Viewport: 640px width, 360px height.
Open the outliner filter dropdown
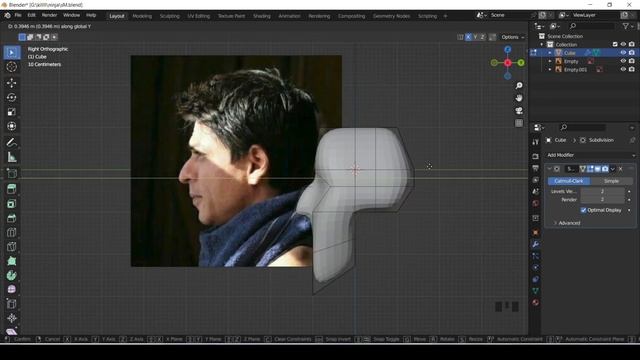(627, 26)
